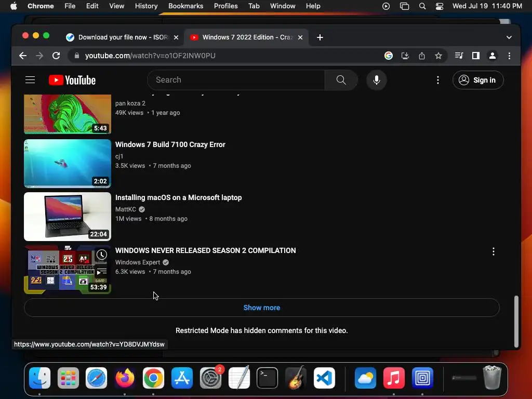
Task: Go back with the browser back arrow
Action: (x=23, y=56)
